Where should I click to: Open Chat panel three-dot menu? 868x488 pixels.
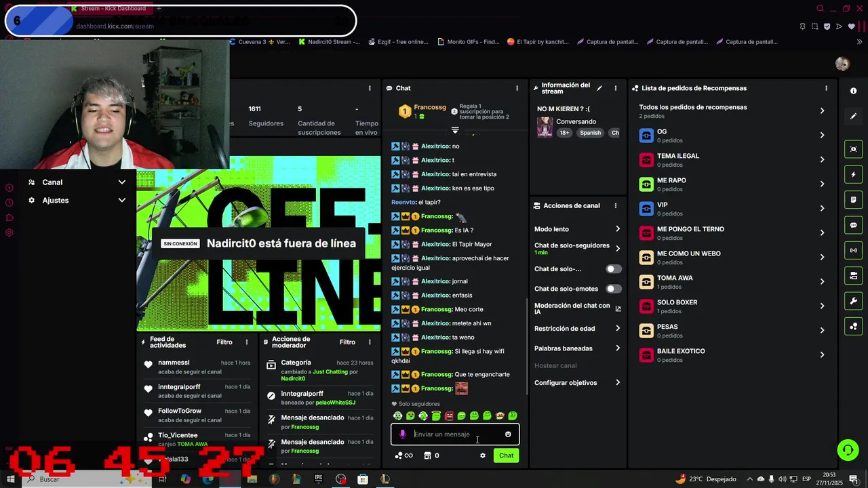(x=517, y=88)
